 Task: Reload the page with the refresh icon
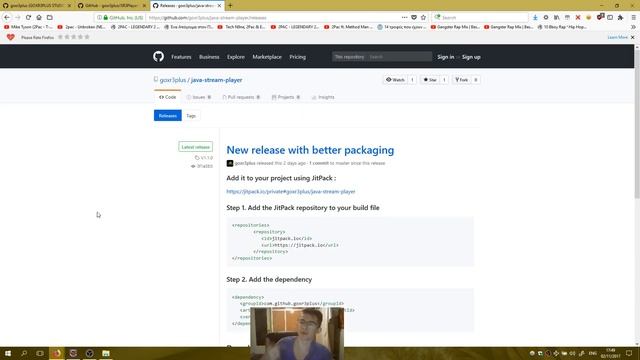28,18
